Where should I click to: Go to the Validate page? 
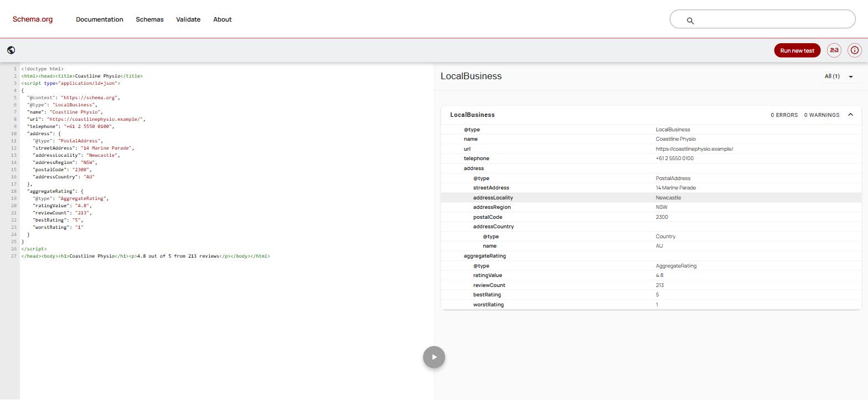[188, 19]
